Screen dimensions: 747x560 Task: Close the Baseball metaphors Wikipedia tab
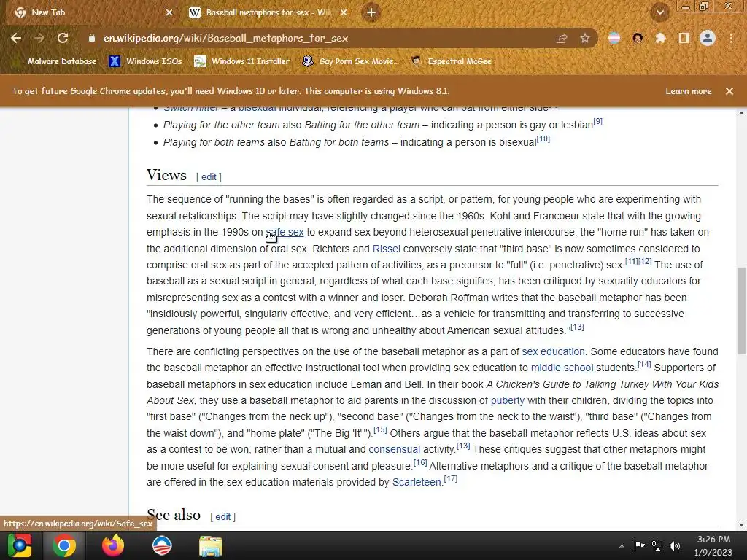coord(344,12)
